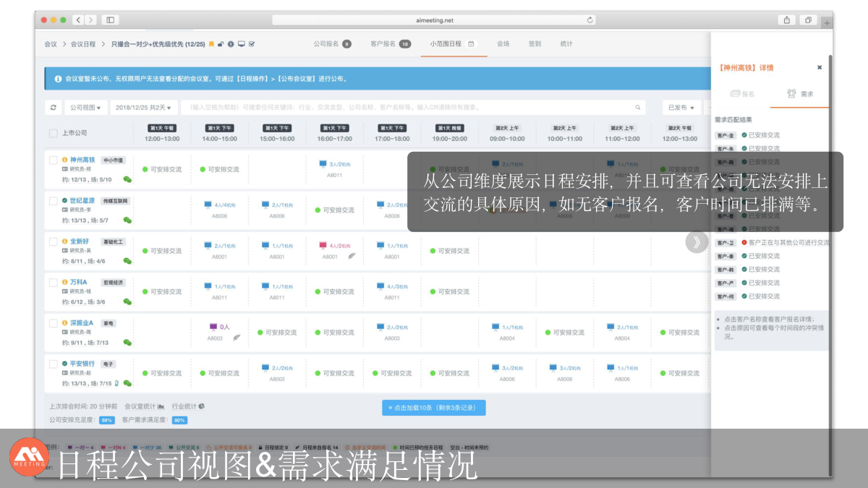Screen dimensions: 868x488
Task: Open 行业统计 pie chart icon
Action: 201,406
